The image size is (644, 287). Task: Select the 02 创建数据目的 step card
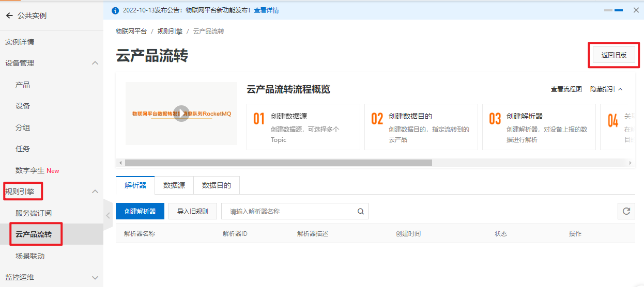(421, 127)
